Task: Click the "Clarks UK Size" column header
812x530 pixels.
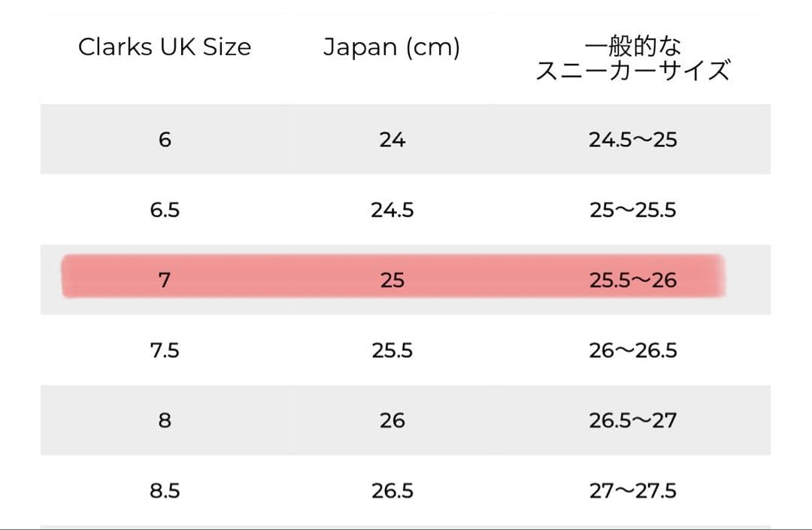Action: click(x=165, y=47)
